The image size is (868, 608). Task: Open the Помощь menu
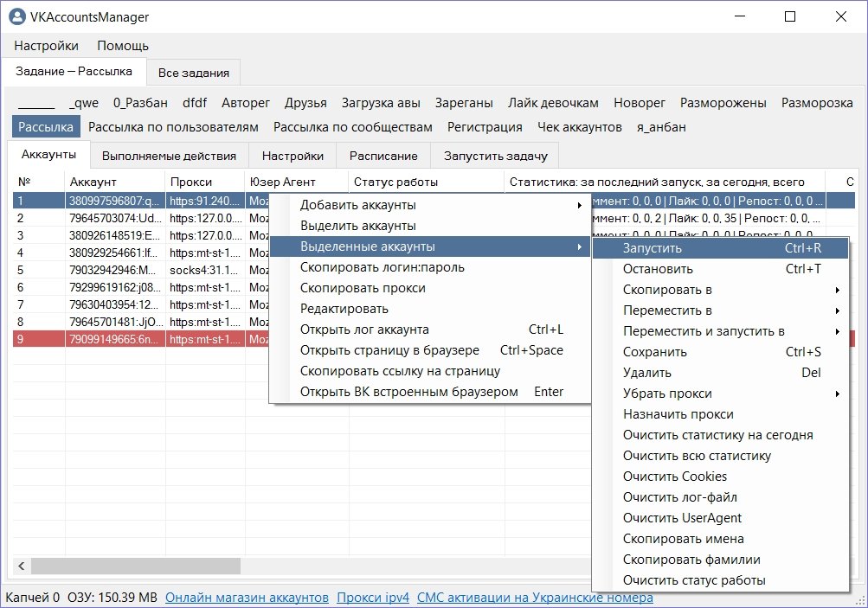pos(123,46)
